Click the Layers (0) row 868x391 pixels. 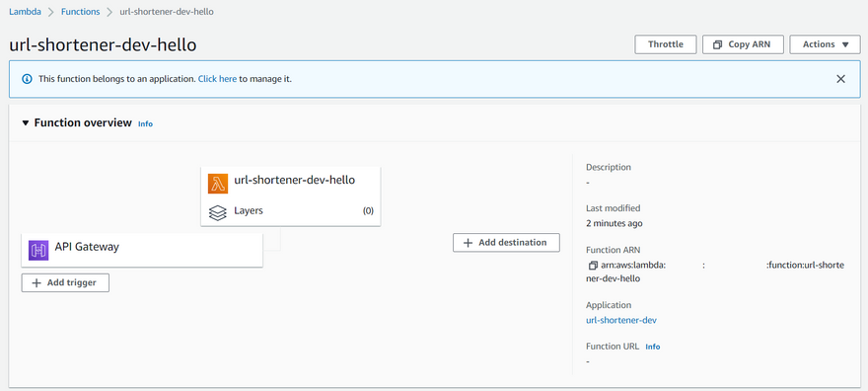point(291,211)
